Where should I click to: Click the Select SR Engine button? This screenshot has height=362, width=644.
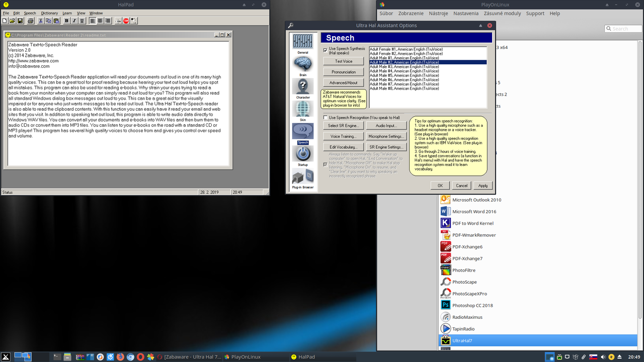[x=343, y=126]
